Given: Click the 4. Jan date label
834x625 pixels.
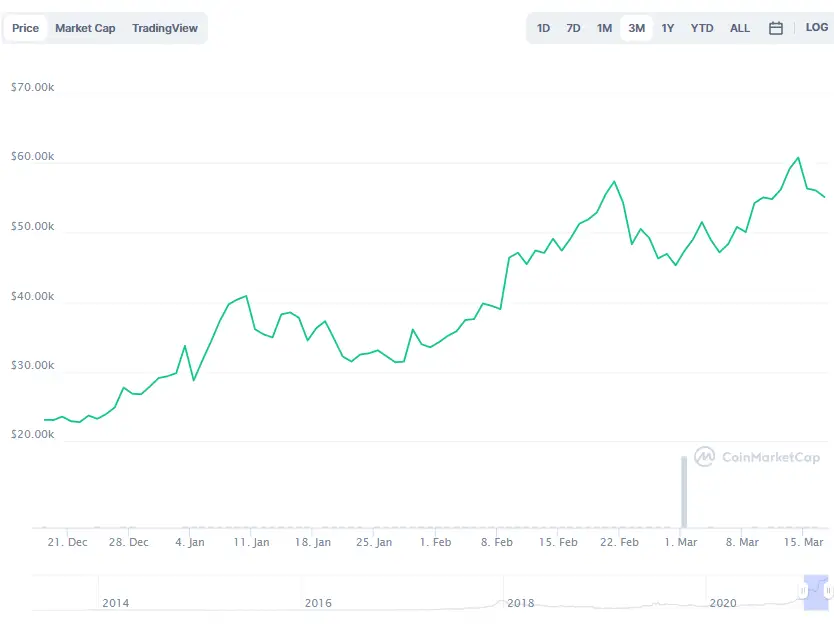Looking at the screenshot, I should 190,542.
